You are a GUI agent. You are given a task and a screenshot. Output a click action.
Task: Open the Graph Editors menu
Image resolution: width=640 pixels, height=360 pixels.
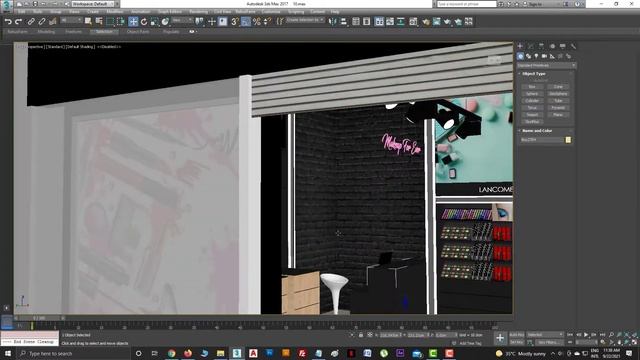[170, 12]
